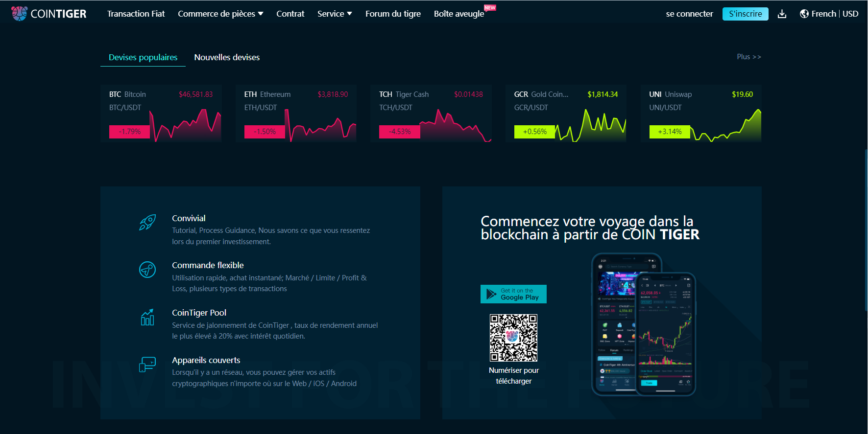Open the UNI Uniswap card
The width and height of the screenshot is (868, 434).
(701, 114)
